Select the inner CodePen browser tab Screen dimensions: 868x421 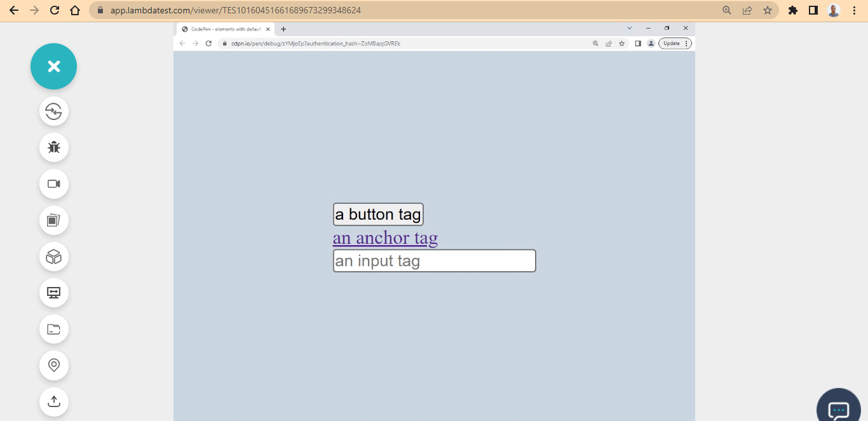click(226, 29)
